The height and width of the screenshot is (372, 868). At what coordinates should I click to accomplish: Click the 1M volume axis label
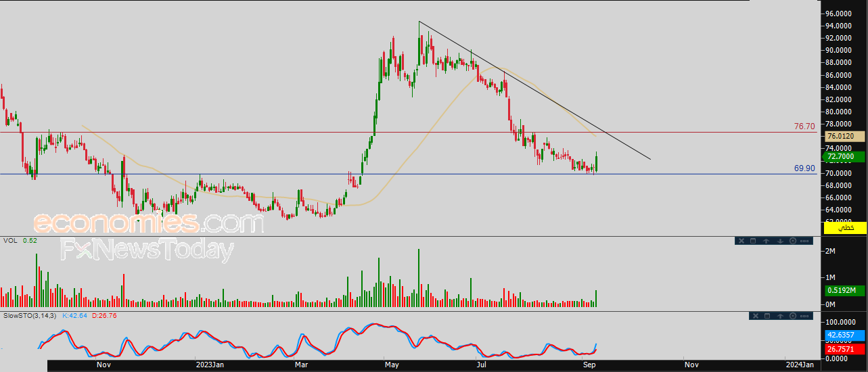pos(831,278)
